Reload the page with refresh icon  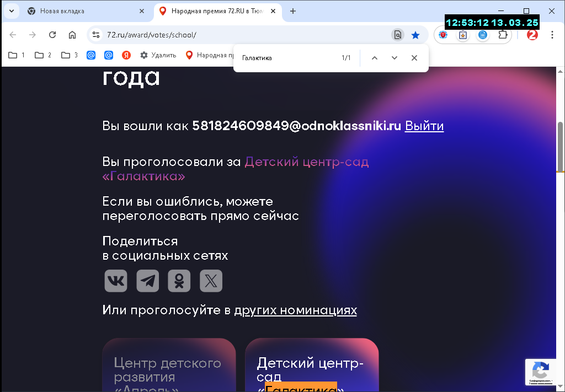(x=52, y=35)
